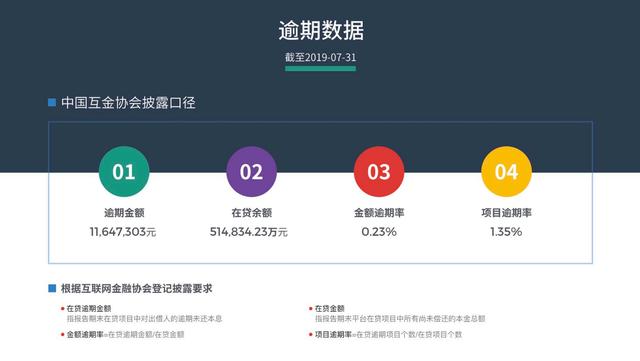
Task: Click the green 01 circle icon
Action: point(124,172)
